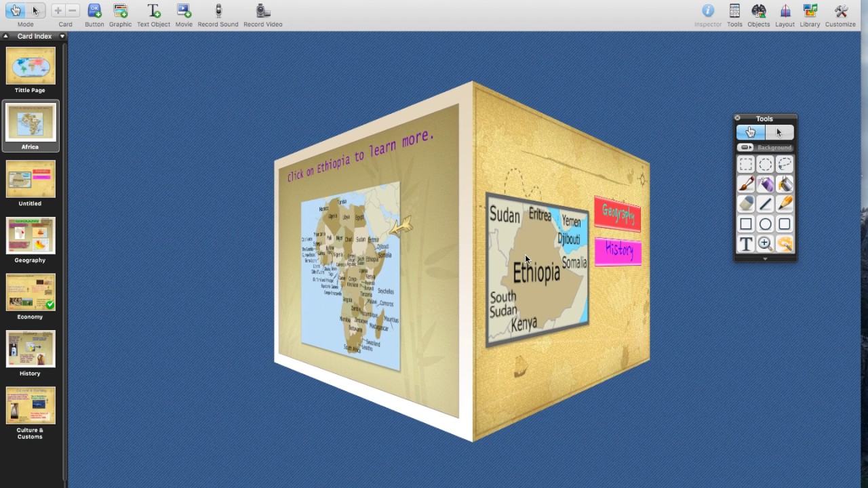Select the Culture & Customs card thumbnail
The height and width of the screenshot is (488, 868).
31,406
